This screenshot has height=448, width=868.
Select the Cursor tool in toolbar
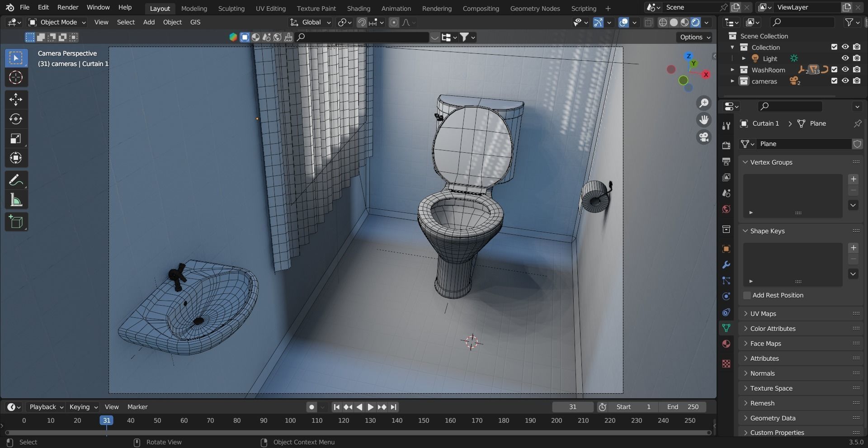pyautogui.click(x=16, y=77)
